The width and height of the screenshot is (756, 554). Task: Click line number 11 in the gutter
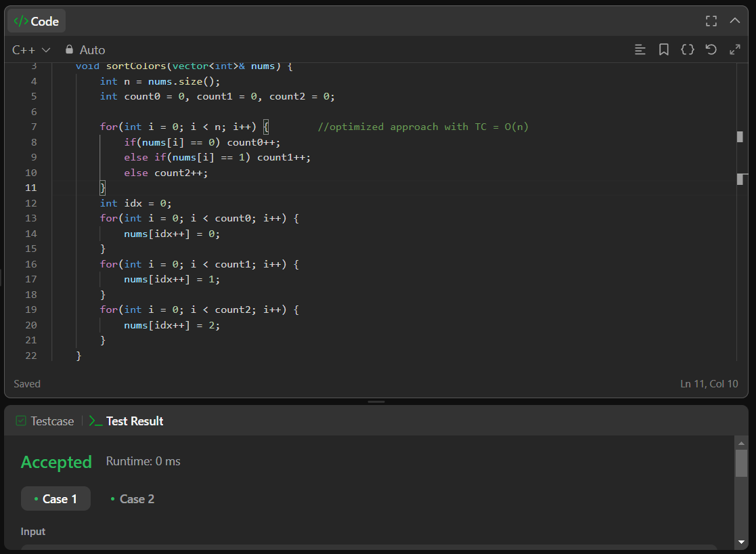(x=31, y=188)
